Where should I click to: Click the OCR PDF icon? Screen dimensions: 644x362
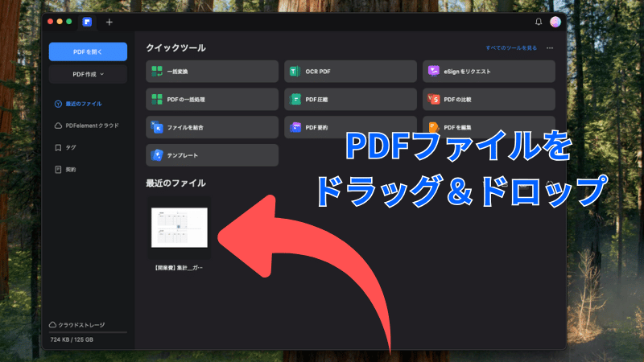295,72
